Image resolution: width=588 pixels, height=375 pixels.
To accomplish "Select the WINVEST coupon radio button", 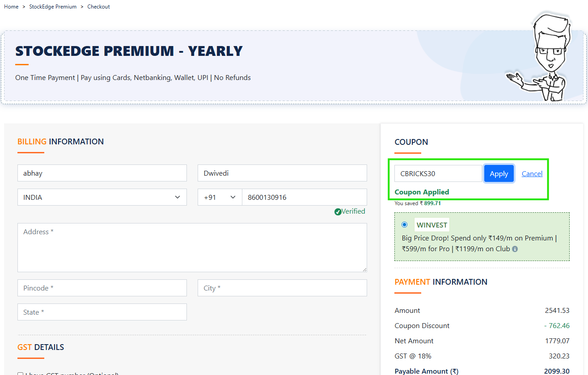I will pyautogui.click(x=404, y=224).
